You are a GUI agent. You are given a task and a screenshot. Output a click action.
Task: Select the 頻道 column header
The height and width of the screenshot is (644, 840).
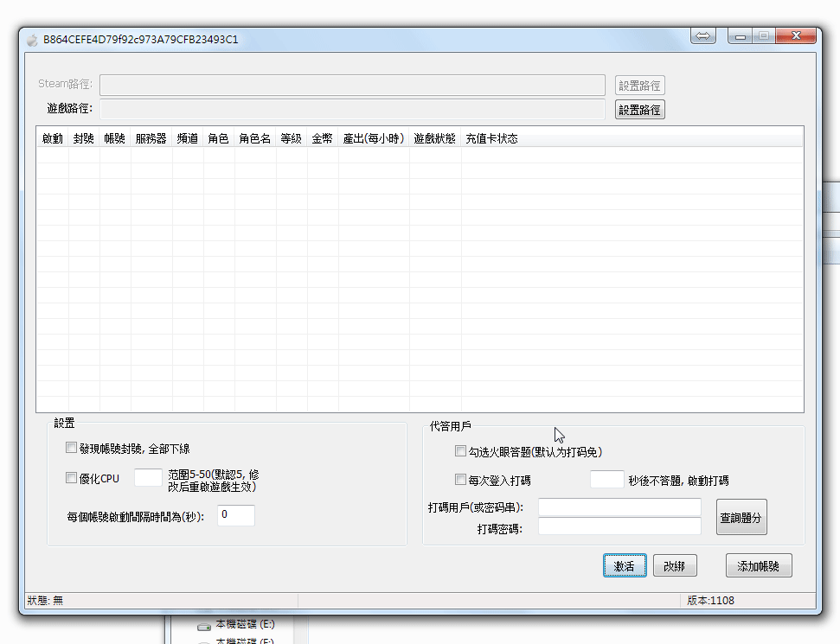coord(188,138)
